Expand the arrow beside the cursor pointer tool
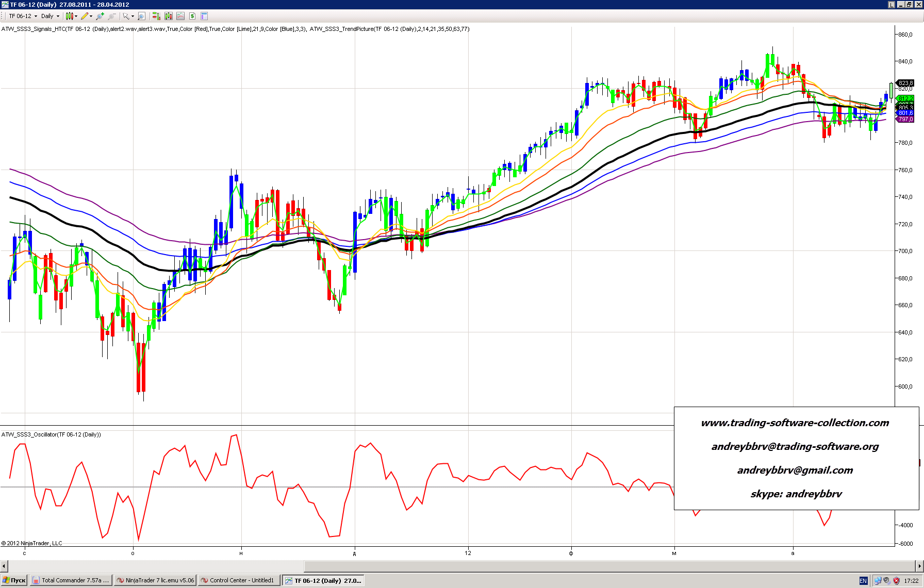924x588 pixels. (133, 16)
